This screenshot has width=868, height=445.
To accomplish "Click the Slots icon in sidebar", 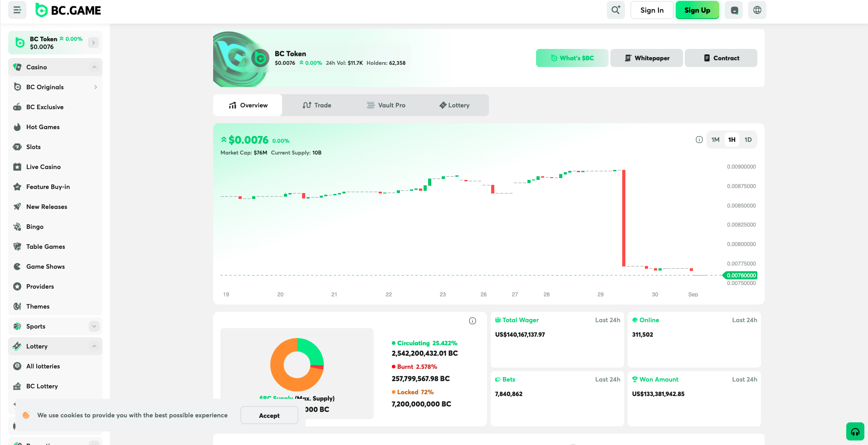I will tap(17, 147).
